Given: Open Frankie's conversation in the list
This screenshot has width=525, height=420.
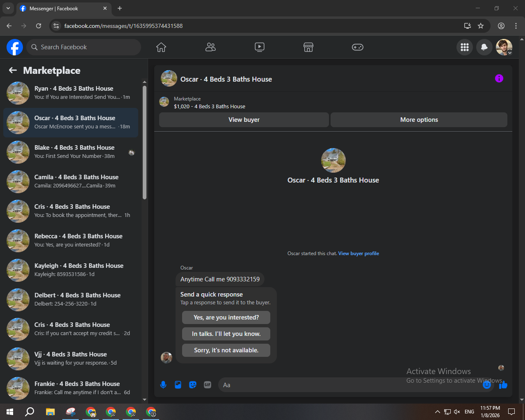Looking at the screenshot, I should click(71, 388).
